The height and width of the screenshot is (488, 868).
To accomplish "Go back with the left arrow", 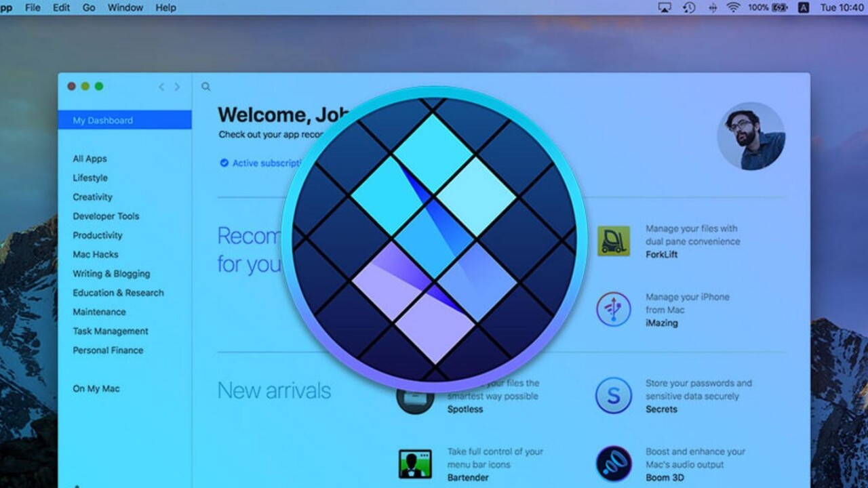I will (x=161, y=87).
